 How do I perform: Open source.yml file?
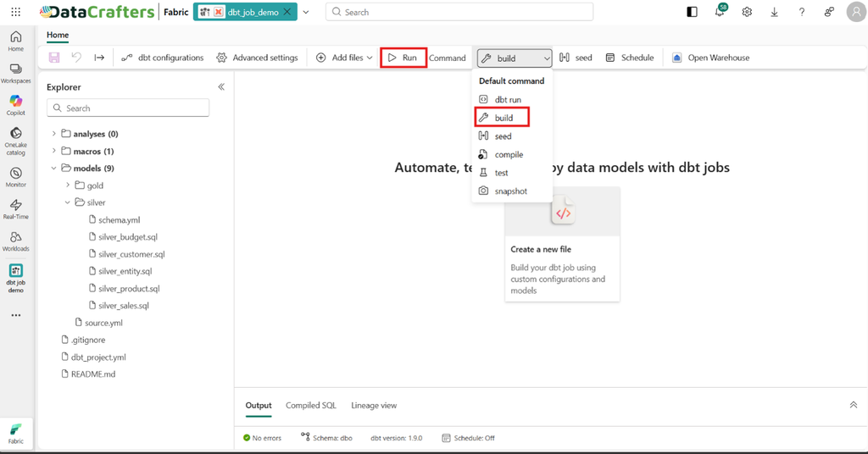tap(99, 323)
